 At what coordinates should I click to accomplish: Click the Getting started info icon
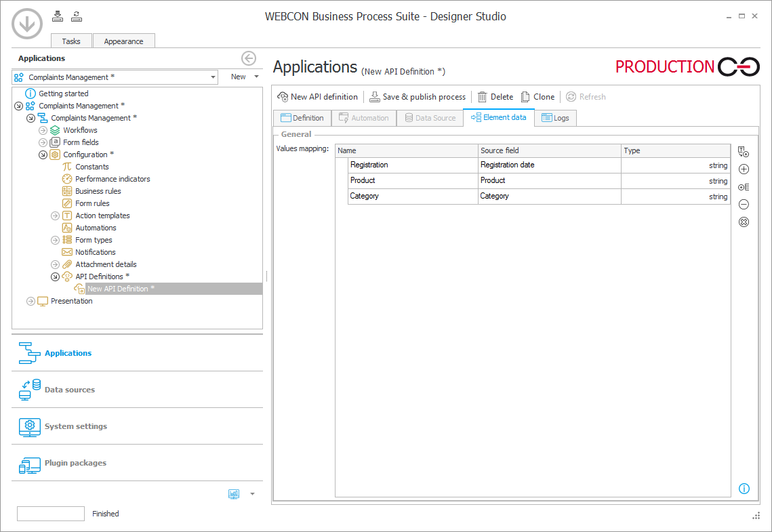click(x=31, y=94)
